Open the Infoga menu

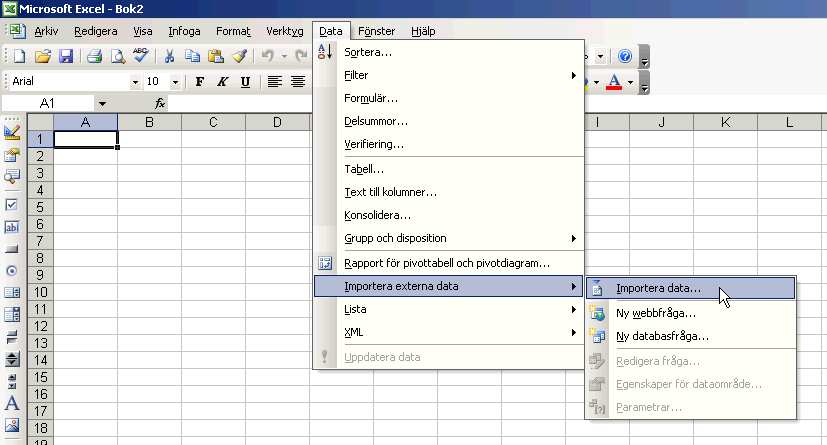click(184, 31)
